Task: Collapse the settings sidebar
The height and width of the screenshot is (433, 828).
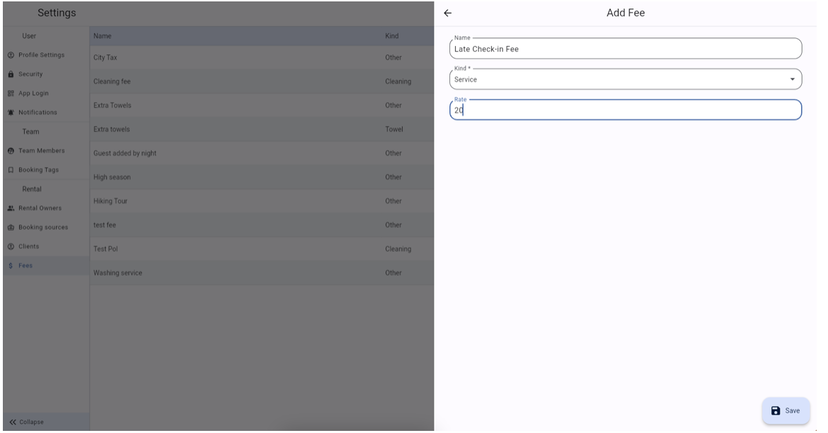Action: point(46,422)
